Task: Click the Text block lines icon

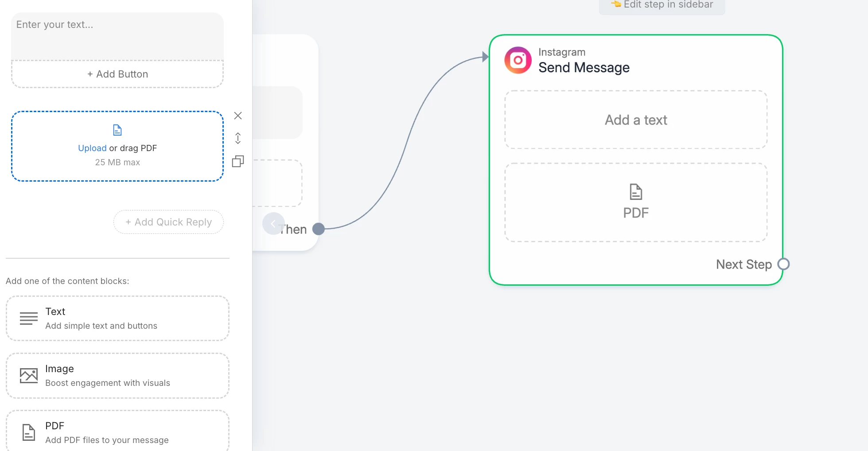Action: coord(29,319)
